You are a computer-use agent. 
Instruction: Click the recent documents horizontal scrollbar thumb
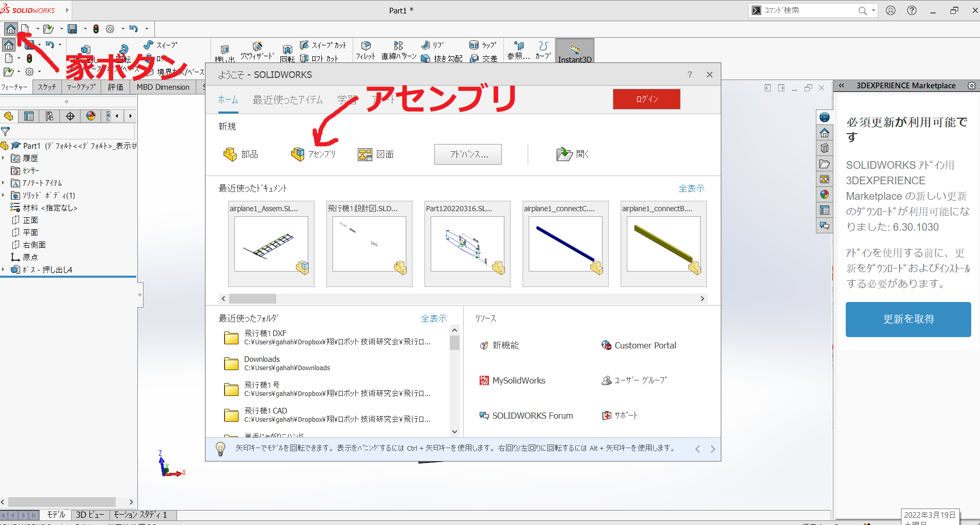(x=252, y=298)
